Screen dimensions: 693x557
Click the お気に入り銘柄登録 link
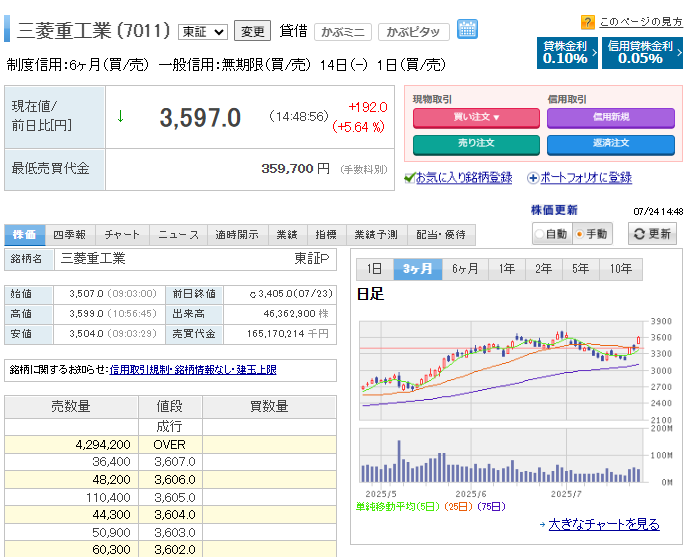464,178
